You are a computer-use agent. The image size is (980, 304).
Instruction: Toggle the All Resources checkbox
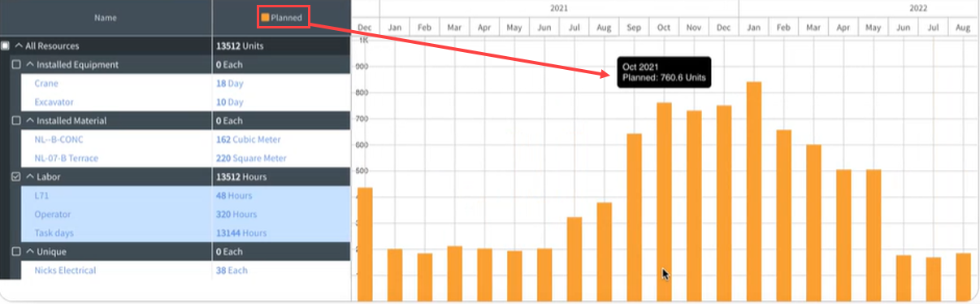pos(6,46)
